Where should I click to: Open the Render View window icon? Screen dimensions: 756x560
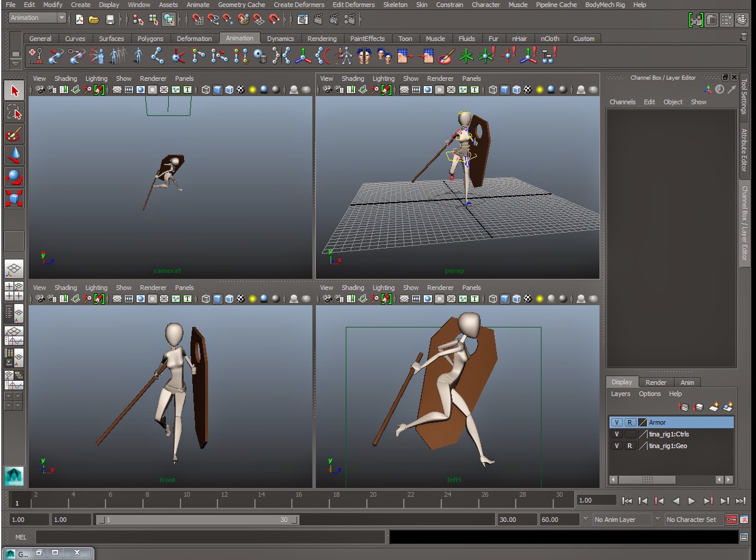pos(302,19)
